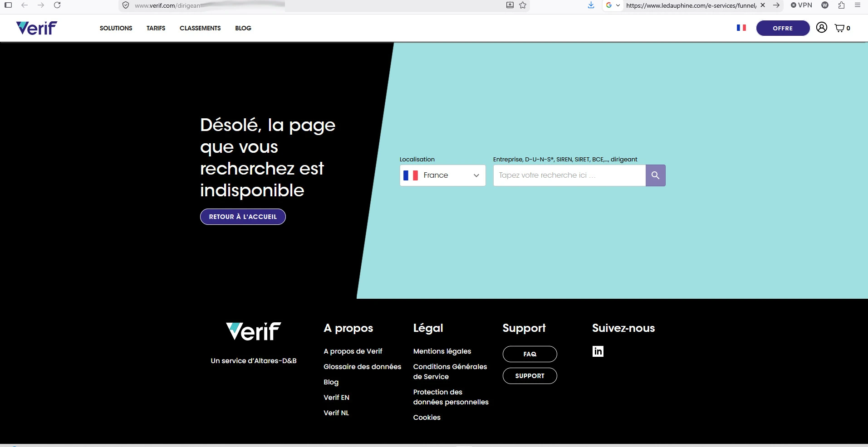The height and width of the screenshot is (447, 868).
Task: Click the search field 'Tapez votre recherche ici'
Action: (x=569, y=175)
